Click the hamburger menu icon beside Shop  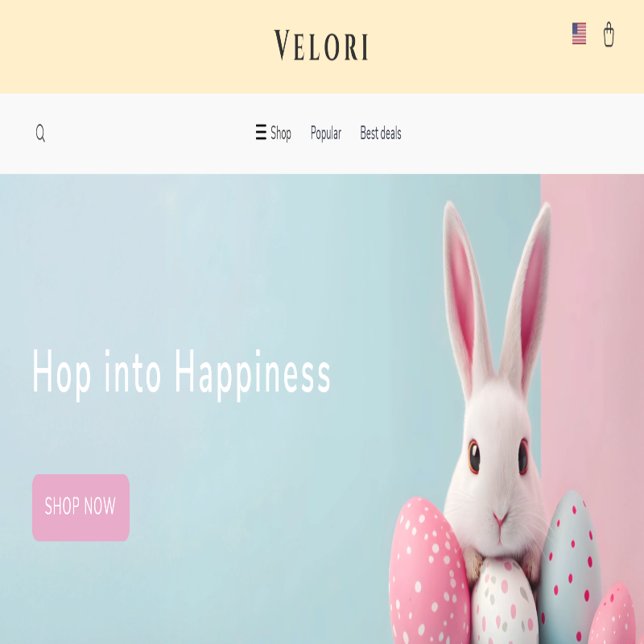click(261, 132)
